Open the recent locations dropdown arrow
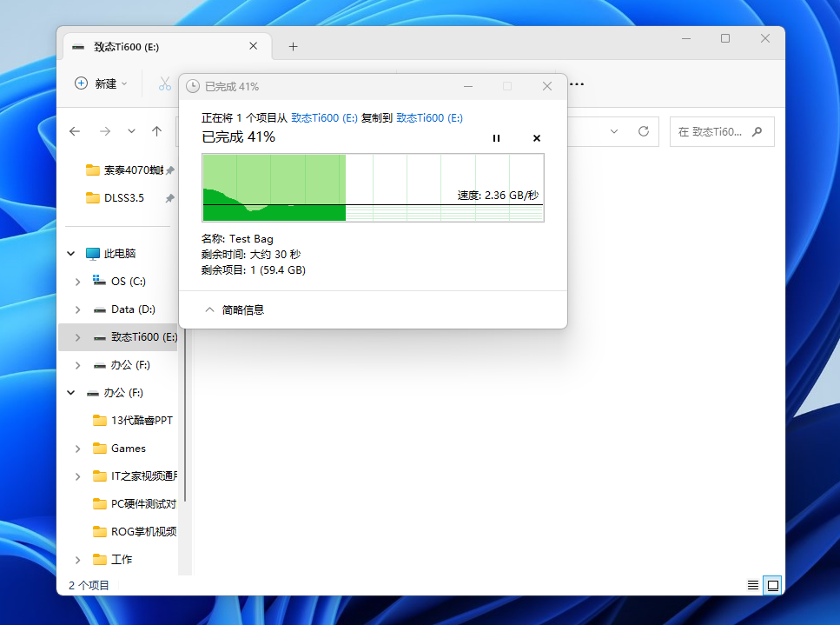This screenshot has height=625, width=840. pyautogui.click(x=131, y=131)
